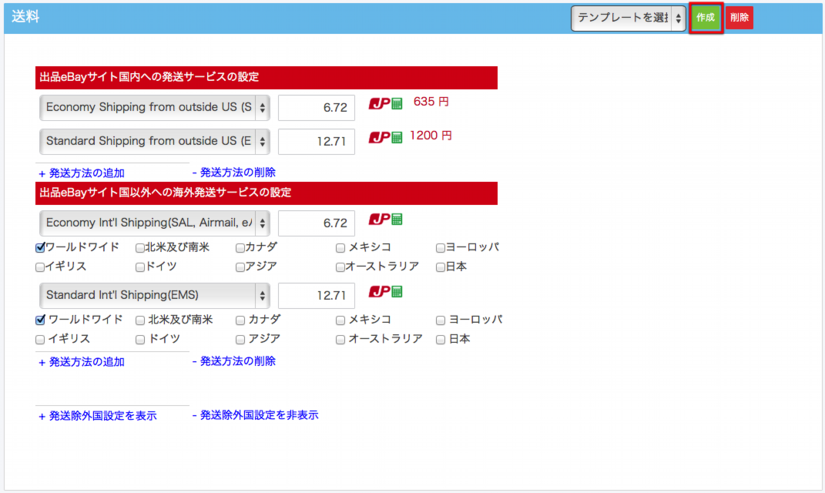This screenshot has height=493, width=825.
Task: Click 発送方法の削除 link under international services
Action: point(234,361)
